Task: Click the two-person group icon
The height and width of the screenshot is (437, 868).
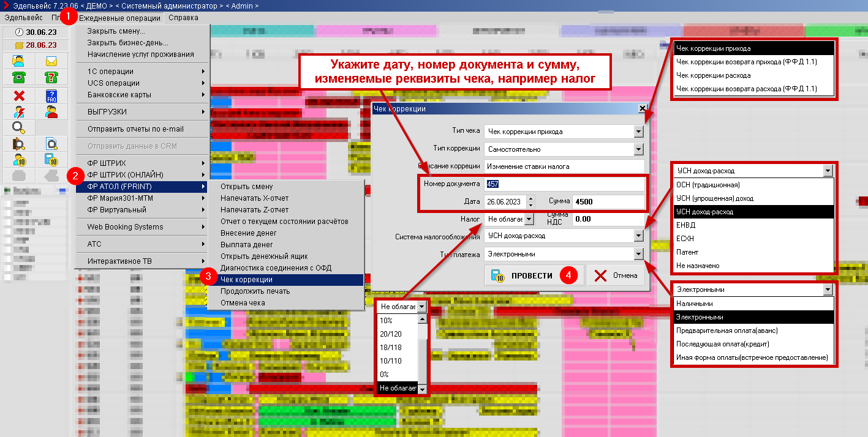Action: click(51, 112)
